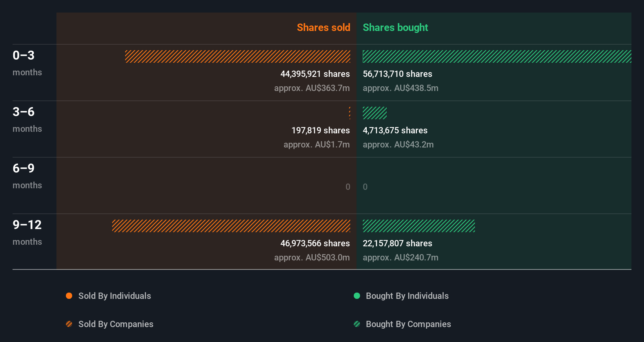Select the thin 3–6 months orange sold bar

point(349,113)
